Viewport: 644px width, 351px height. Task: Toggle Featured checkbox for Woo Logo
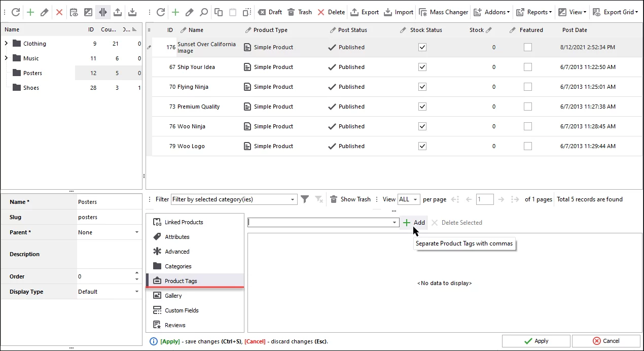(528, 146)
